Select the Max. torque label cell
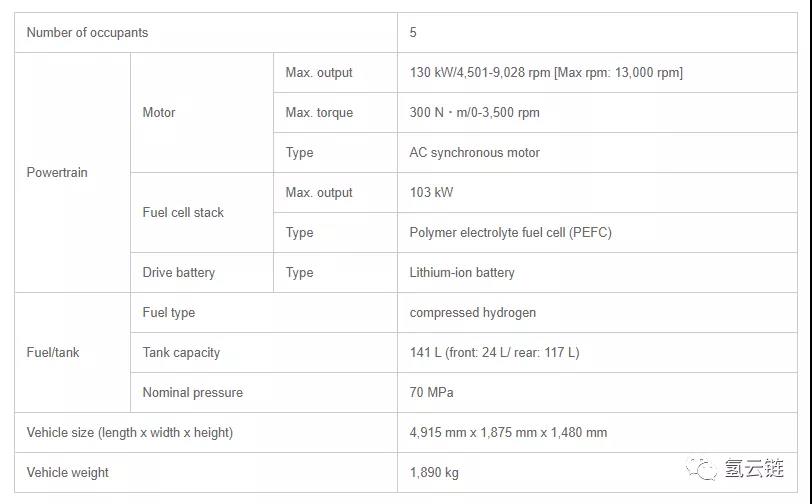Image resolution: width=812 pixels, height=504 pixels. 319,112
